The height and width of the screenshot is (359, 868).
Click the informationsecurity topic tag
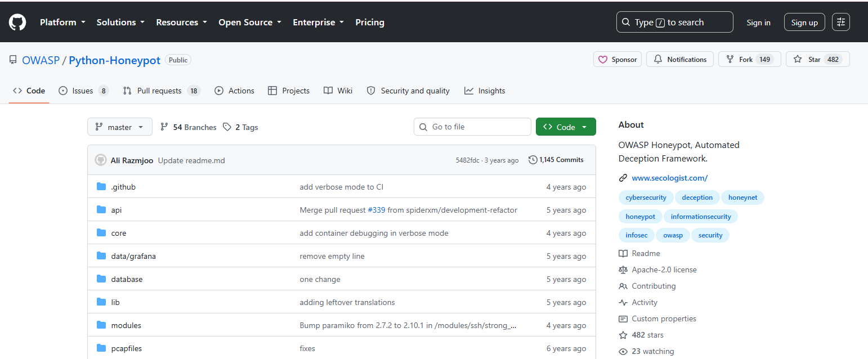[701, 217]
